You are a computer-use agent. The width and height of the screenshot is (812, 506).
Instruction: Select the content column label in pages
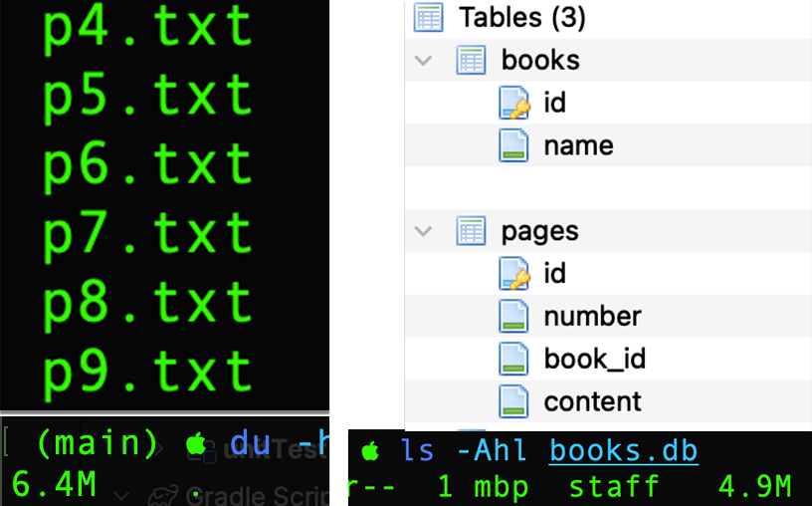[592, 401]
